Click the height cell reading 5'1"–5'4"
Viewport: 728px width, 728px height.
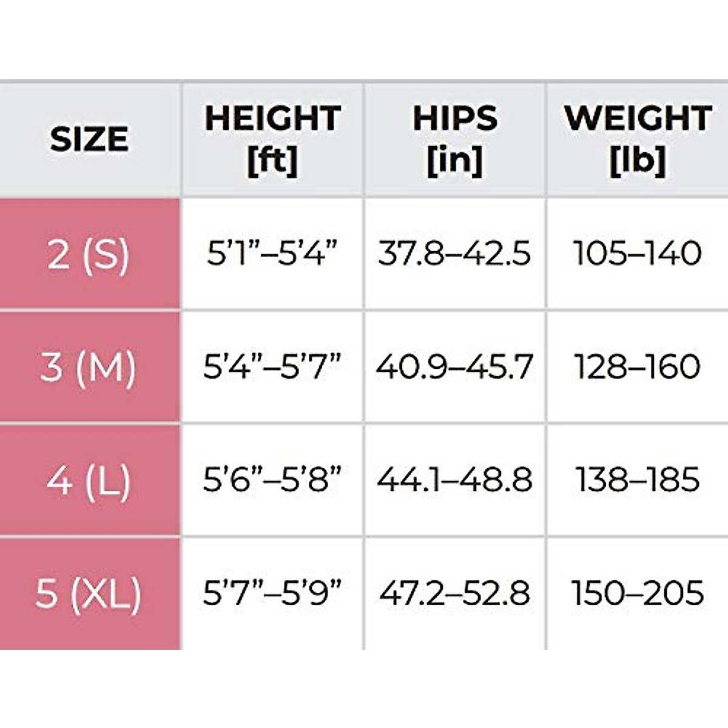(x=272, y=254)
